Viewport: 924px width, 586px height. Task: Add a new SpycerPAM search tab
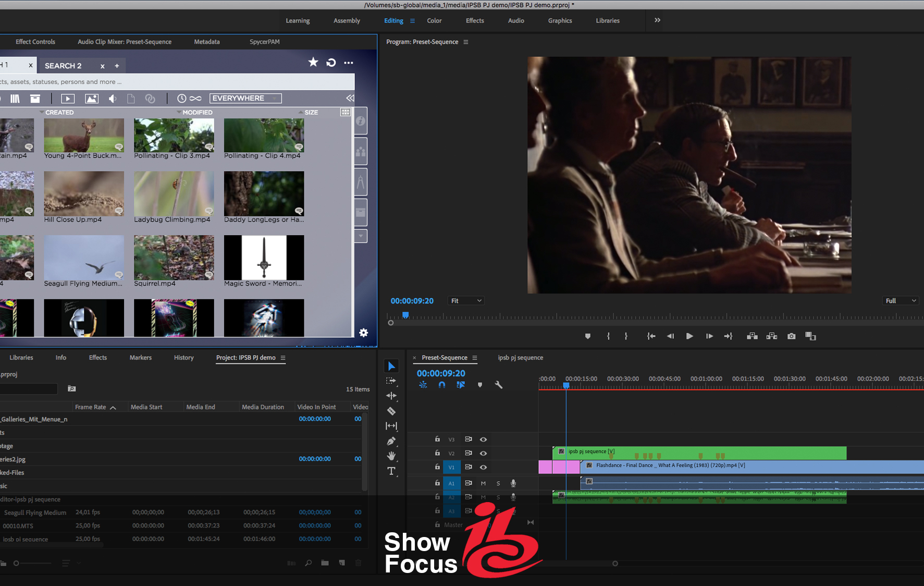point(117,66)
